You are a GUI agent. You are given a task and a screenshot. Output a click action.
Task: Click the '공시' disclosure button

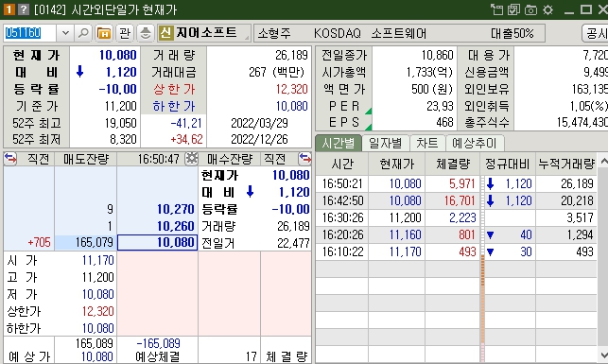595,33
